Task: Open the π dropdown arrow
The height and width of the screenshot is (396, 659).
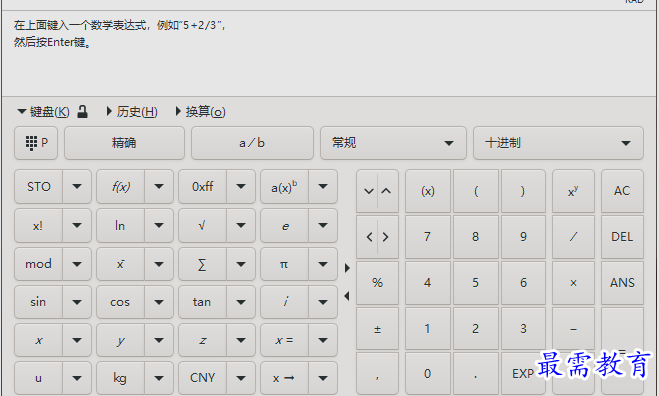Action: pyautogui.click(x=323, y=264)
